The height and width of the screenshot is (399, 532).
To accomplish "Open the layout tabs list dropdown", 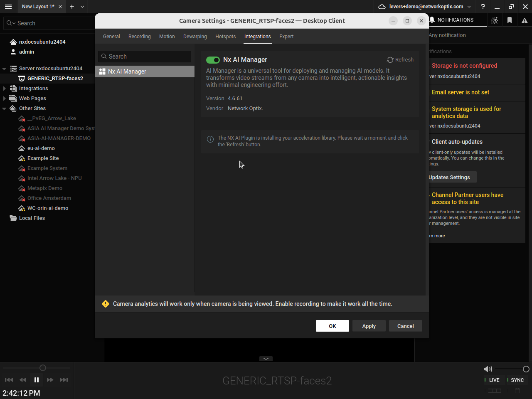I will (82, 7).
